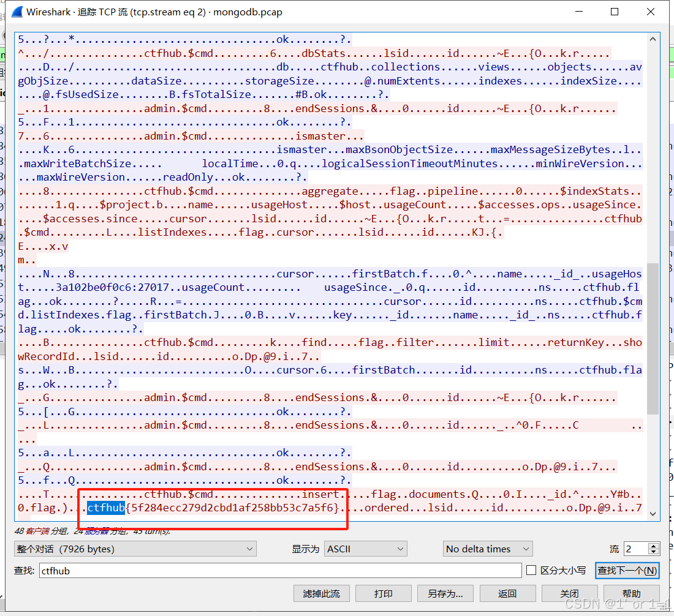Open help with the 帮助 button

pyautogui.click(x=632, y=593)
